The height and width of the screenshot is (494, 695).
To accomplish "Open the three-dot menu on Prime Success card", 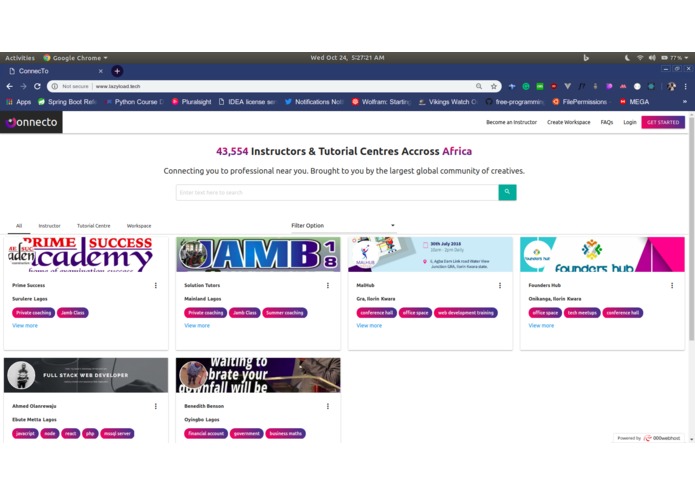I will point(156,285).
